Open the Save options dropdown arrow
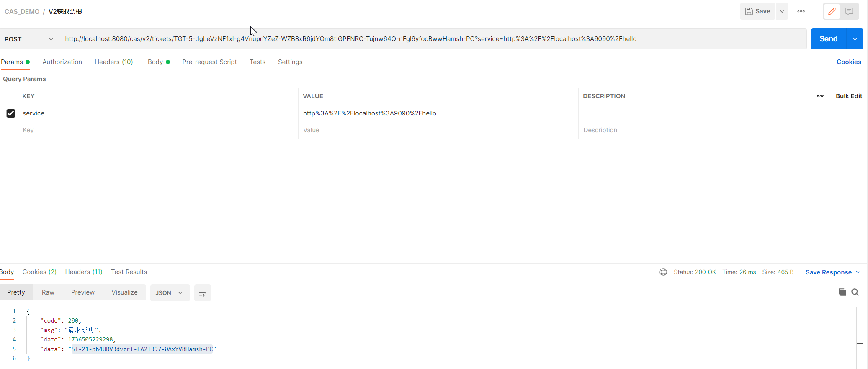 pos(782,11)
